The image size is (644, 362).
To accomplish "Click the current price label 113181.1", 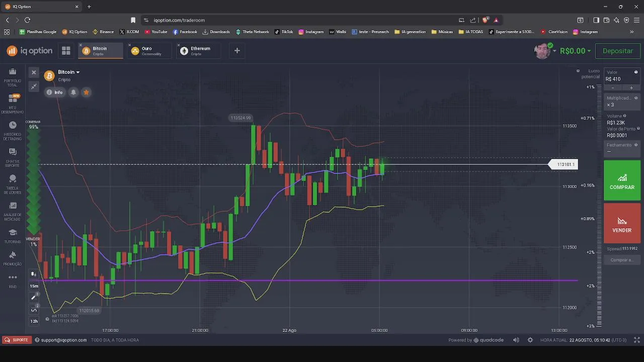I will [563, 164].
